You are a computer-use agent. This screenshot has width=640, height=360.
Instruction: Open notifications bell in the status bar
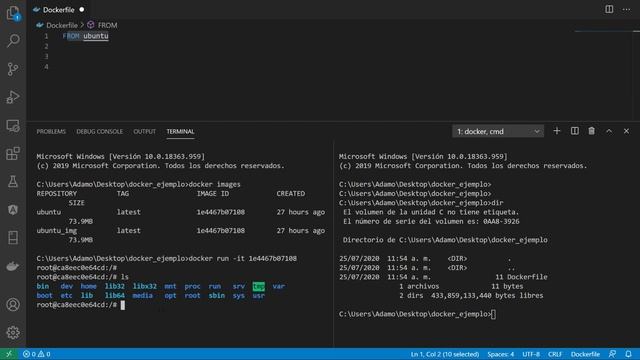click(629, 354)
